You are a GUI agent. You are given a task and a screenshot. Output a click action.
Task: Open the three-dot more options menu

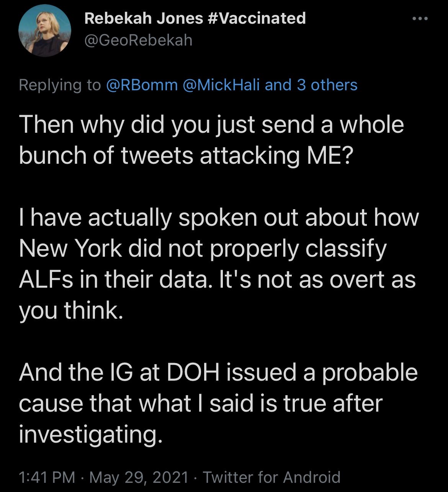(420, 19)
